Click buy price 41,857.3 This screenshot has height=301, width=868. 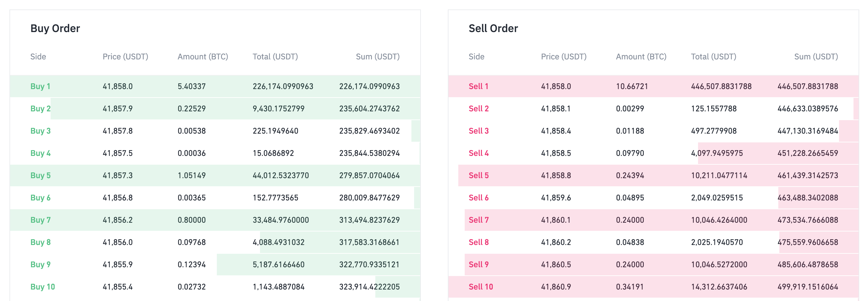[x=118, y=175]
